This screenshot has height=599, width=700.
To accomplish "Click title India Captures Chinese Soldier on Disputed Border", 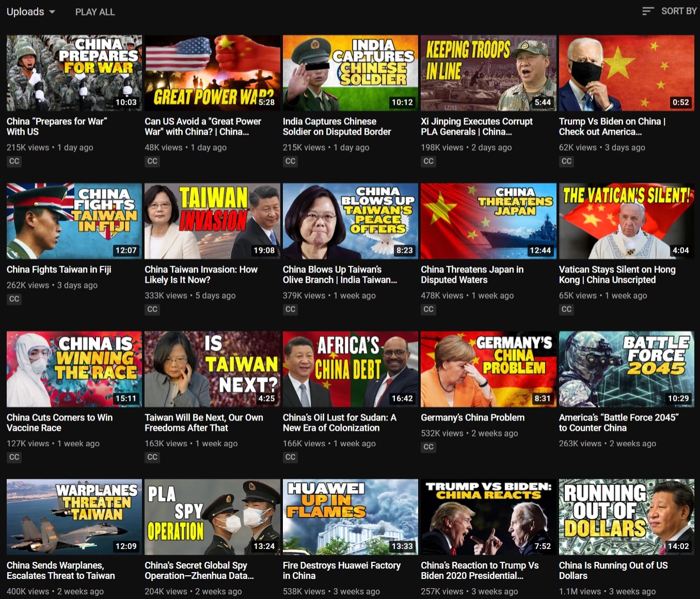I will click(x=337, y=126).
